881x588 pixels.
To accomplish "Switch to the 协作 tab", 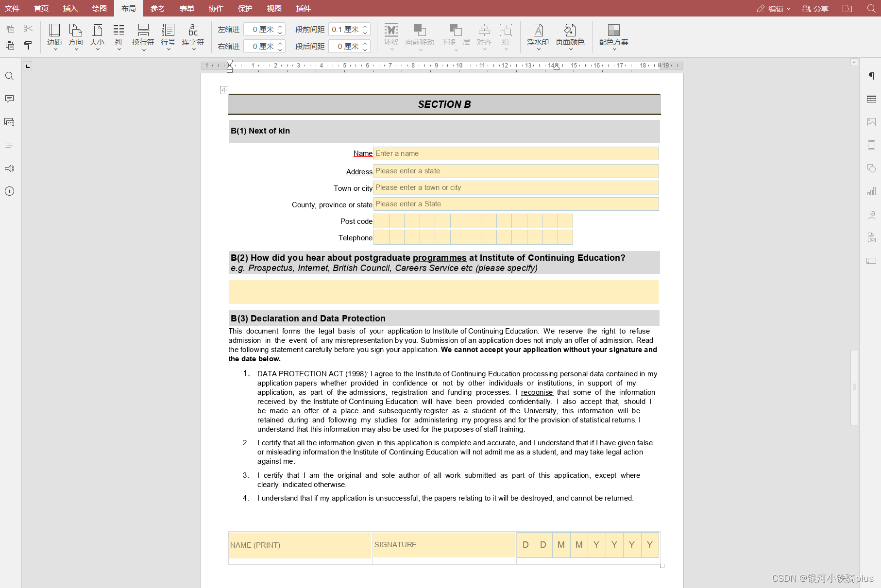I will pos(216,8).
